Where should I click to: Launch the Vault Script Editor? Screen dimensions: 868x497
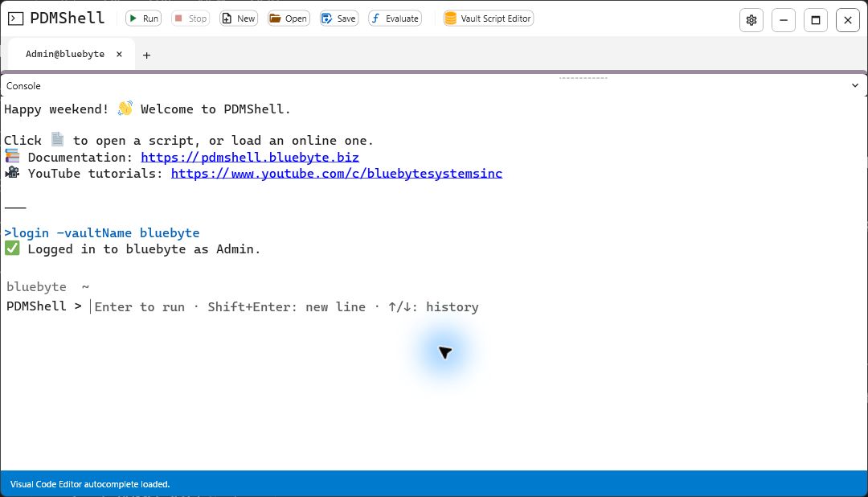[489, 18]
